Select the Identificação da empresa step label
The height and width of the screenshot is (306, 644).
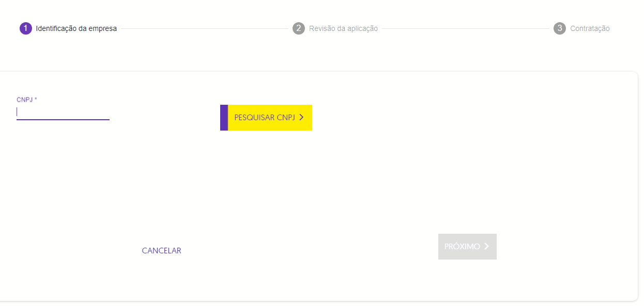(76, 29)
